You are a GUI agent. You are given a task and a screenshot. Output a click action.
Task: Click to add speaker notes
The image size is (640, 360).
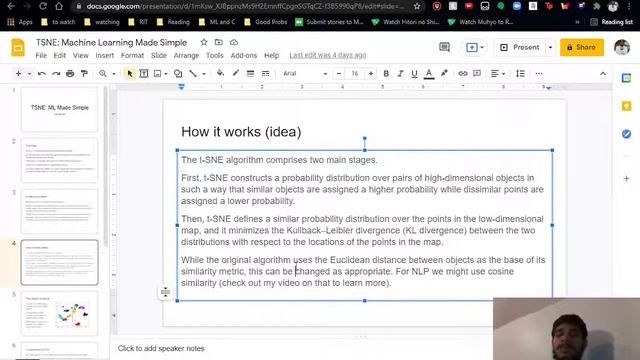(161, 348)
